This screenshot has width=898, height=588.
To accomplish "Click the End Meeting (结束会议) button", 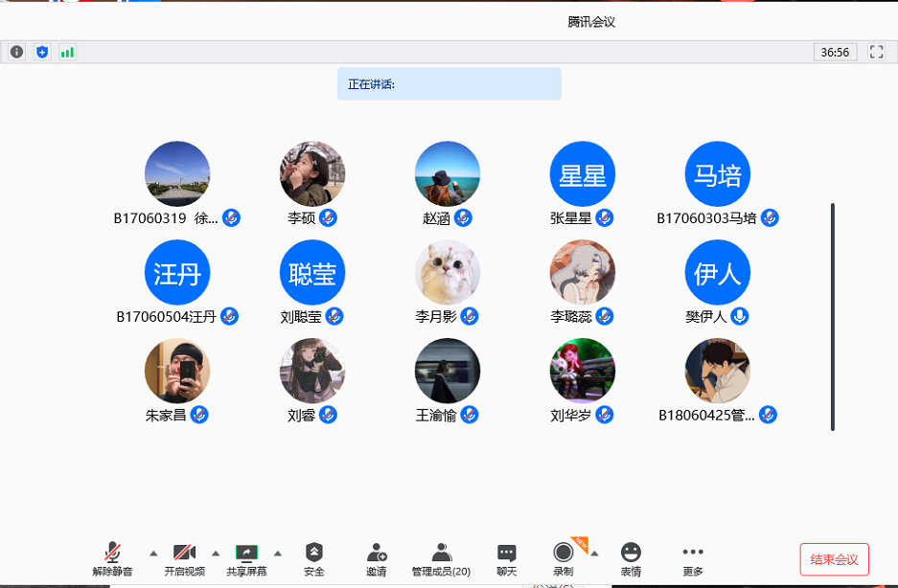I will pyautogui.click(x=834, y=559).
